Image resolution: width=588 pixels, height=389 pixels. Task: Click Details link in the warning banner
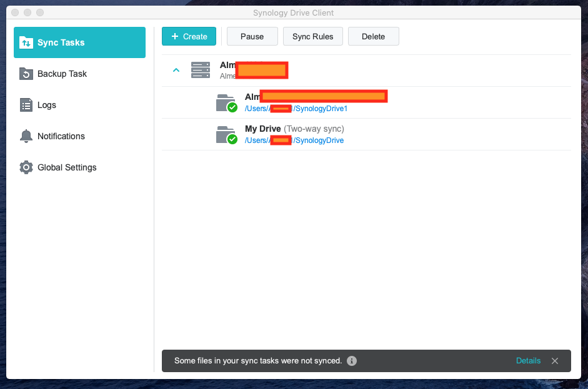(x=528, y=361)
